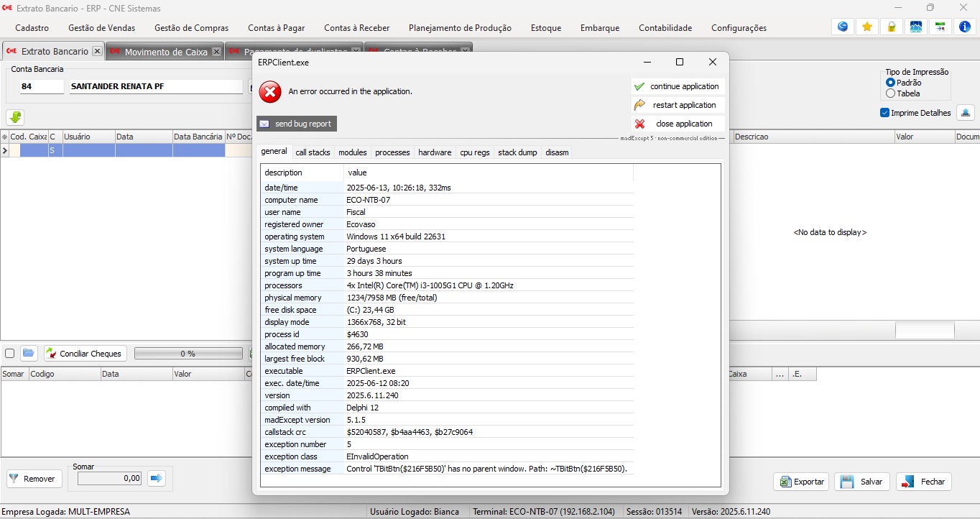Viewport: 980px width, 519px height.
Task: Click the blue folder icon near Conciliar Cheques
Action: [x=28, y=353]
